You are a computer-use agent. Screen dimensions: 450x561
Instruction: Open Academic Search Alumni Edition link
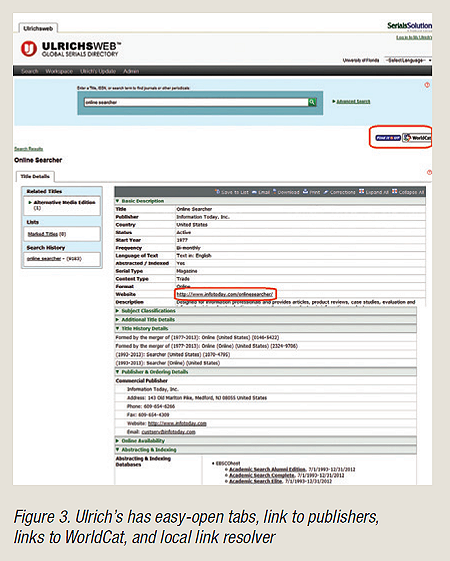click(x=268, y=469)
